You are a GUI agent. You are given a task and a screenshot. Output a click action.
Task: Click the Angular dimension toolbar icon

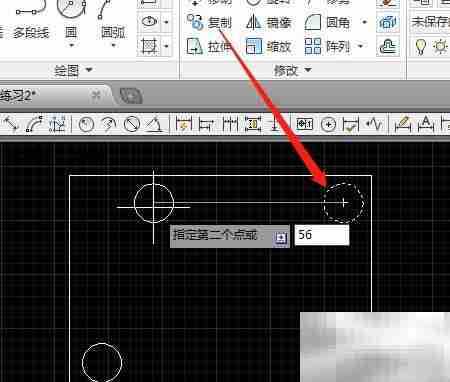154,124
